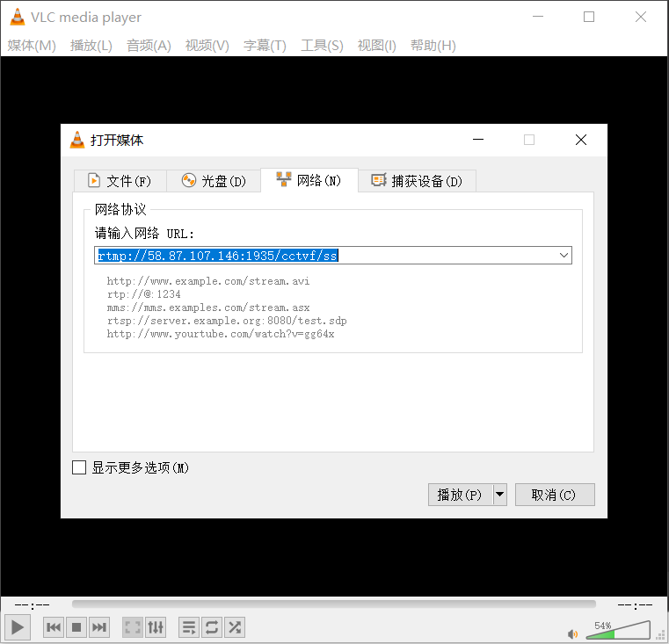Screen dimensions: 669x644
Task: Open the 媒体(M) menu
Action: point(32,45)
